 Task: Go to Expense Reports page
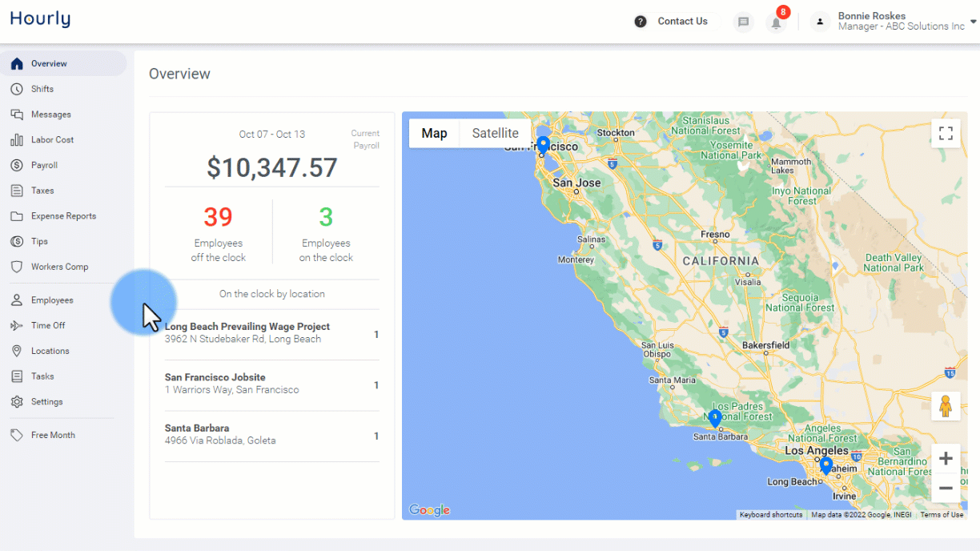tap(64, 216)
